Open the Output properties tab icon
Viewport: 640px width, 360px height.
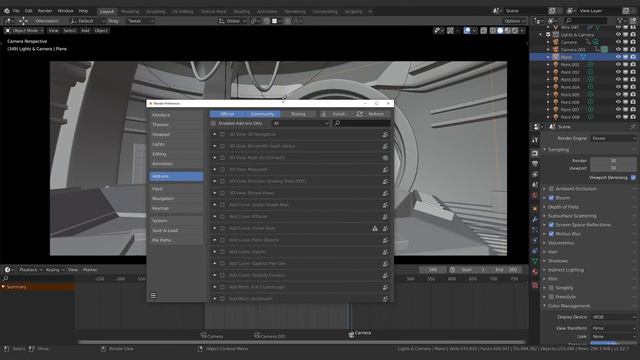coord(535,164)
